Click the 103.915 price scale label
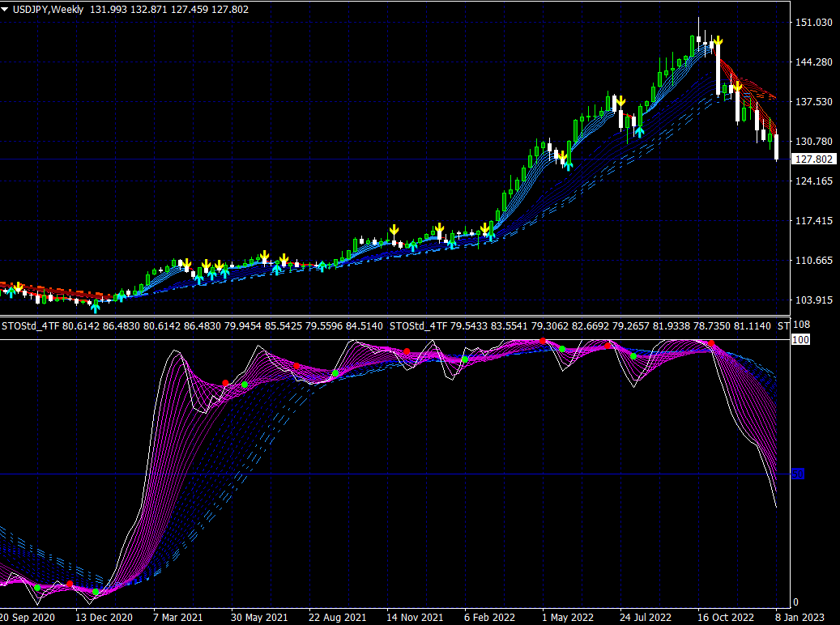The height and width of the screenshot is (625, 840). pyautogui.click(x=812, y=300)
